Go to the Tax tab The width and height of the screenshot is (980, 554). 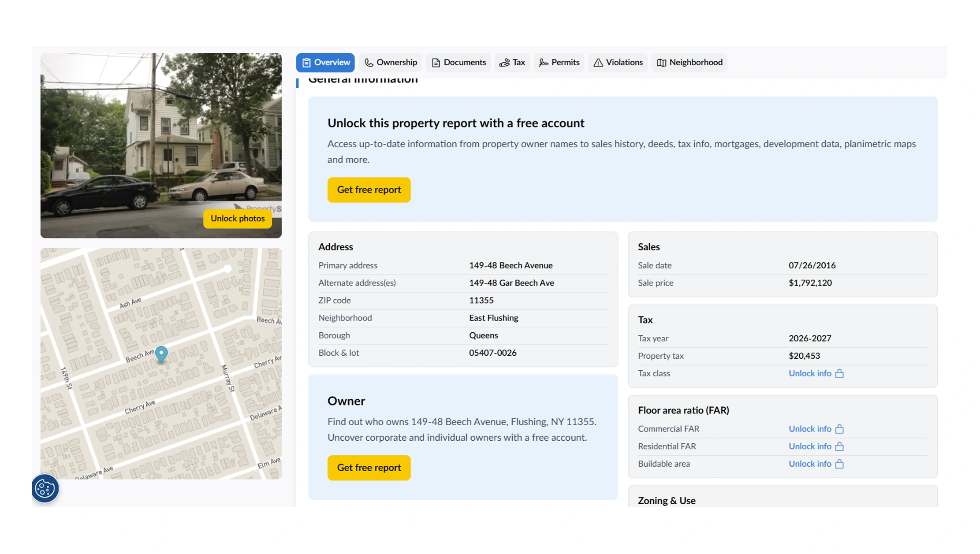click(x=512, y=63)
